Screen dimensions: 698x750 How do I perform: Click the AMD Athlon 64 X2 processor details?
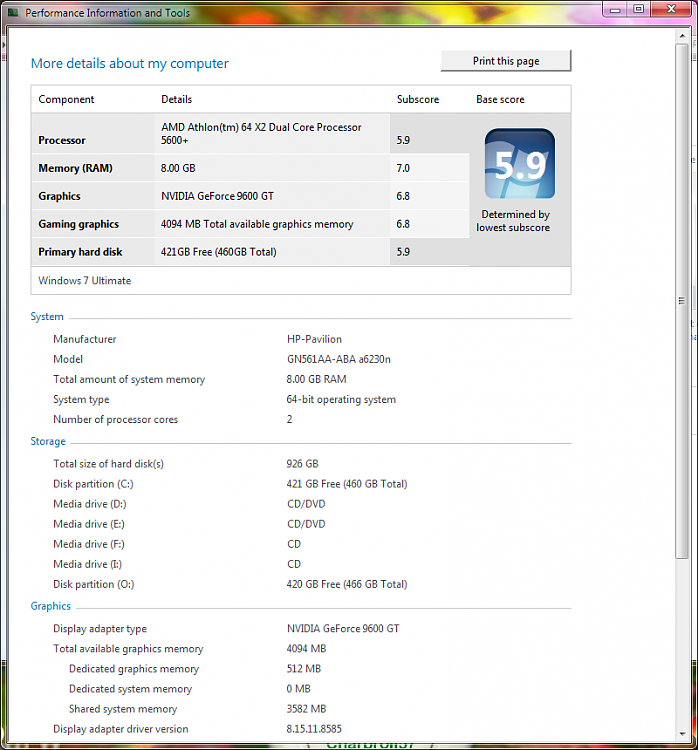point(261,133)
